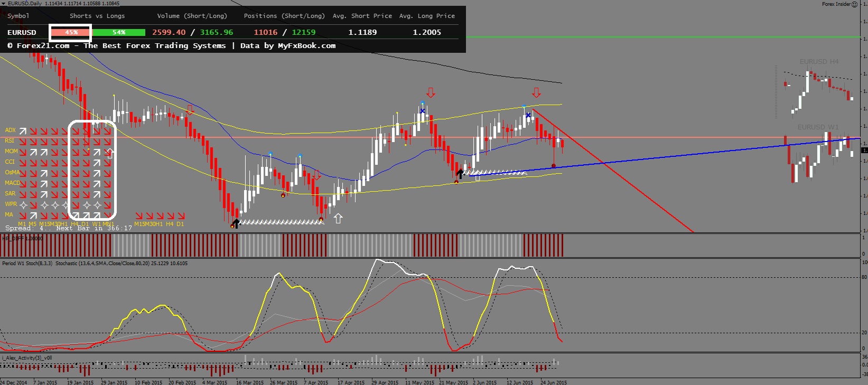Click the 'Spread: 4..' text
Screen dimensions: 868x385
[x=29, y=228]
